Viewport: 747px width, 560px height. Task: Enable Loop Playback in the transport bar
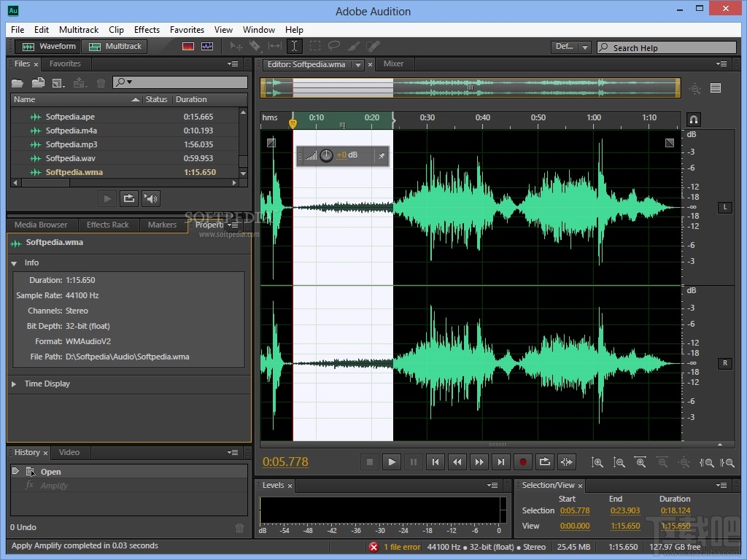point(545,462)
